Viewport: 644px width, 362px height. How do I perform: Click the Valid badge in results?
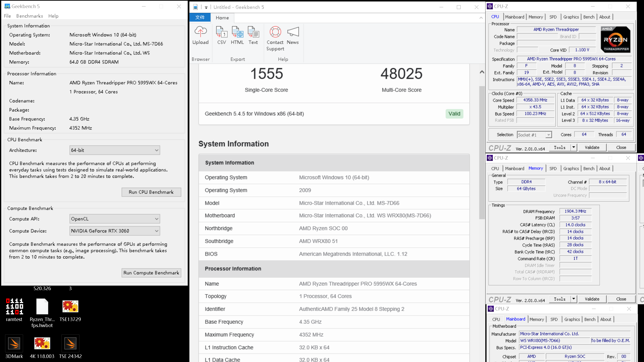454,114
